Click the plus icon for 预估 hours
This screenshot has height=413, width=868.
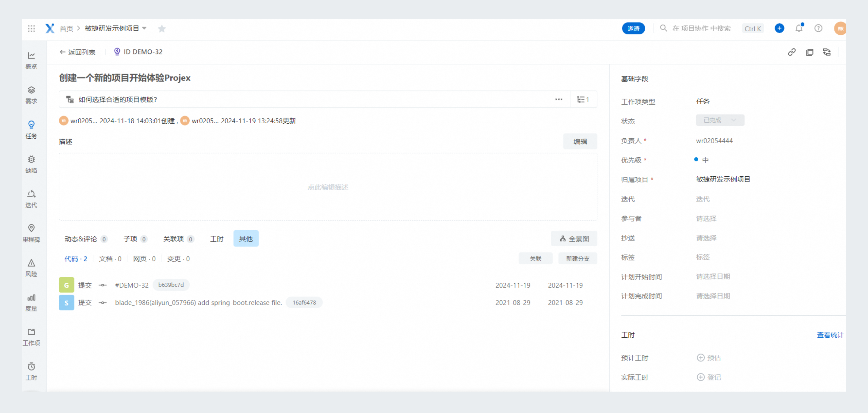point(700,358)
